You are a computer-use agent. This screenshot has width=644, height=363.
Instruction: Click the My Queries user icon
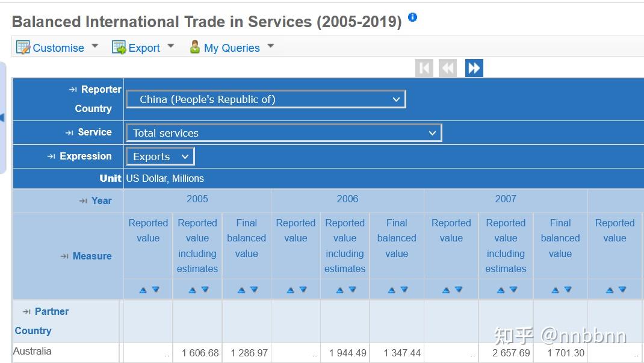point(194,47)
